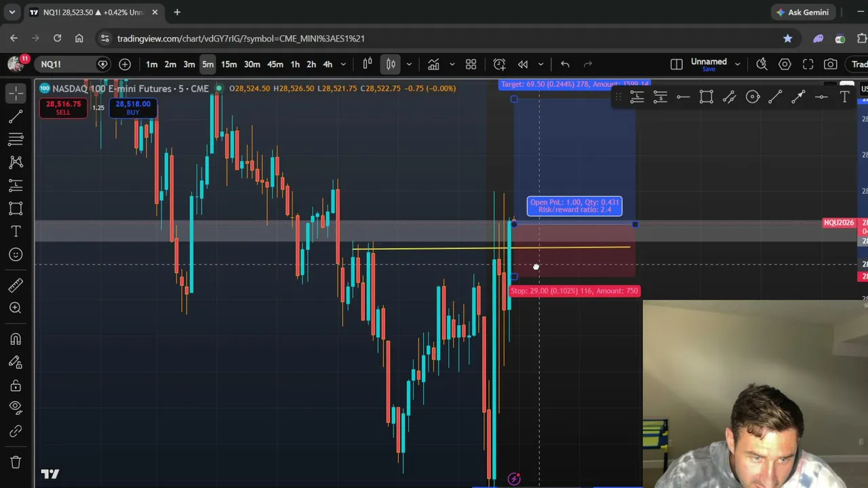Toggle stay in drawing mode
The height and width of the screenshot is (488, 868).
16,362
